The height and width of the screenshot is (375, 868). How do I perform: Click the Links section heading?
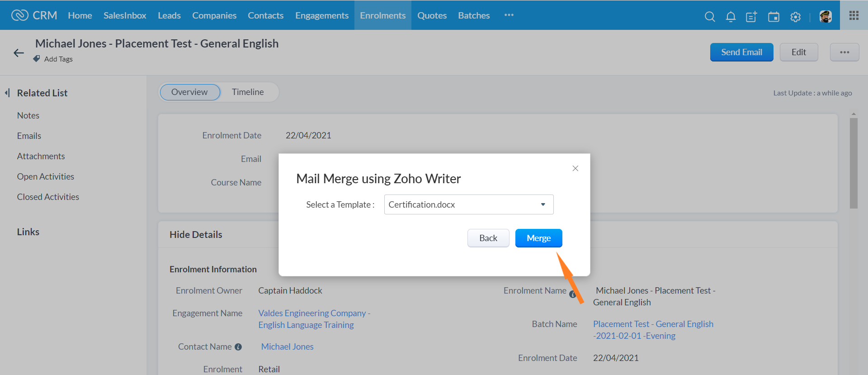[28, 232]
